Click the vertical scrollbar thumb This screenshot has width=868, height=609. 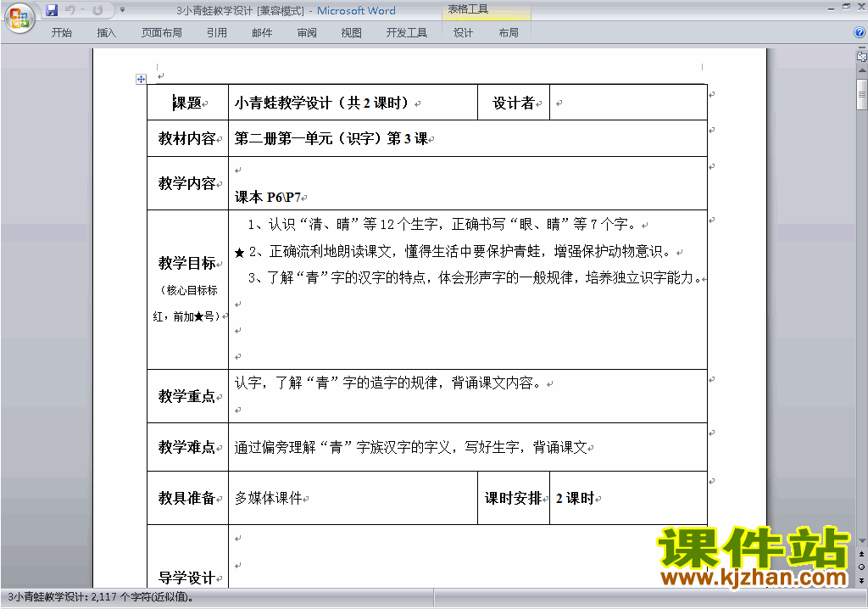coord(862,95)
